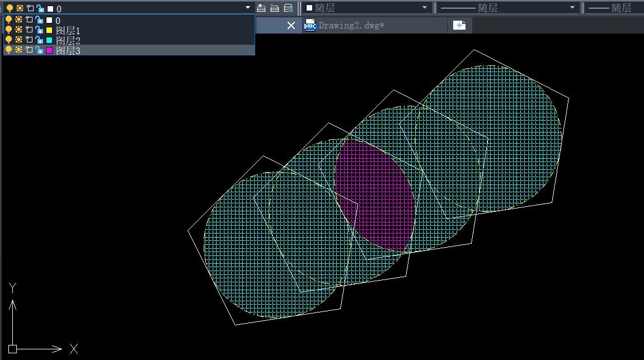Screen dimensions: 644x360
Task: Toggle lightbulb visibility for 图层1
Action: point(8,30)
